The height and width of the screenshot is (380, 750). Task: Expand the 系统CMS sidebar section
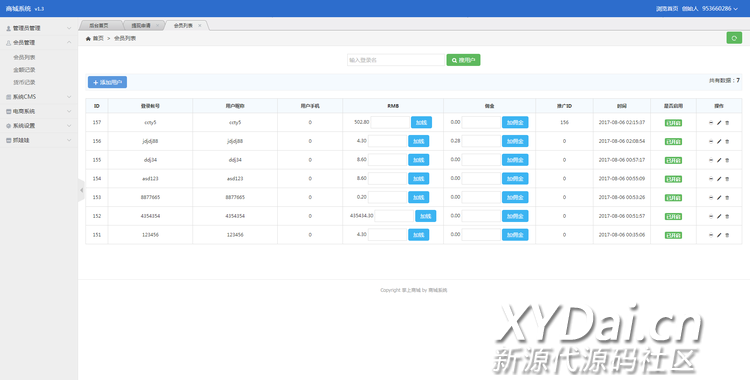click(39, 97)
